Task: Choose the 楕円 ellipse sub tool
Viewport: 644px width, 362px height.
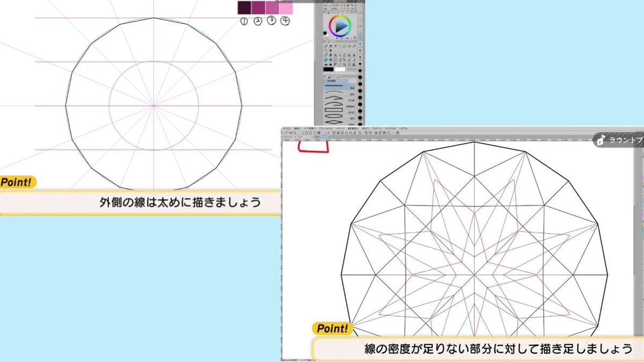Action: 340,117
